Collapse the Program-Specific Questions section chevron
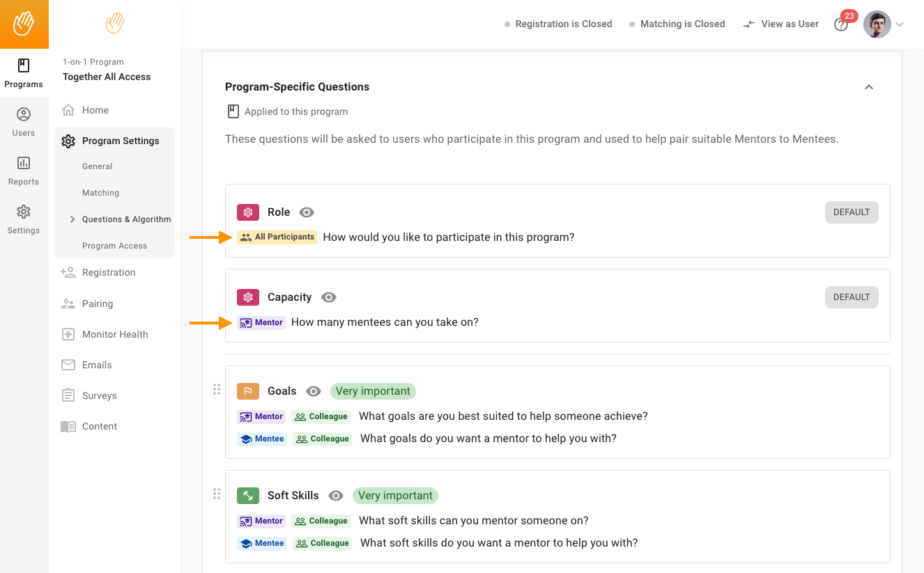924x573 pixels. [869, 87]
